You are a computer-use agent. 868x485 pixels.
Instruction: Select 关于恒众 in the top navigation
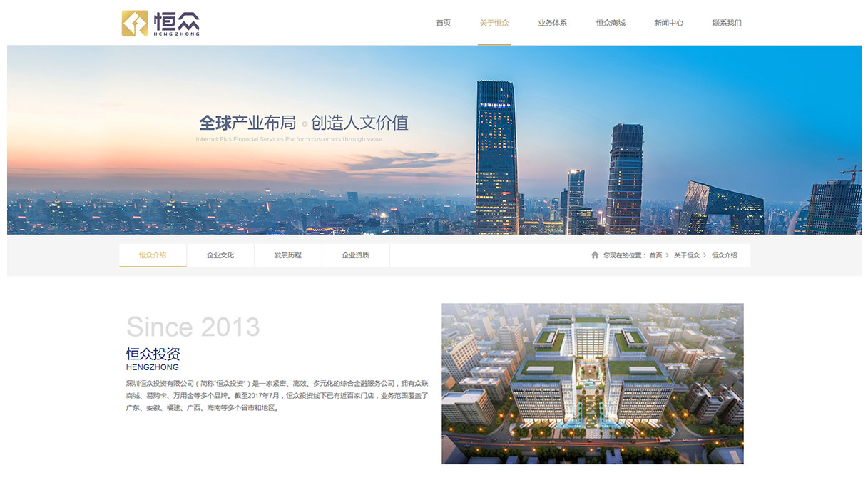(x=494, y=23)
